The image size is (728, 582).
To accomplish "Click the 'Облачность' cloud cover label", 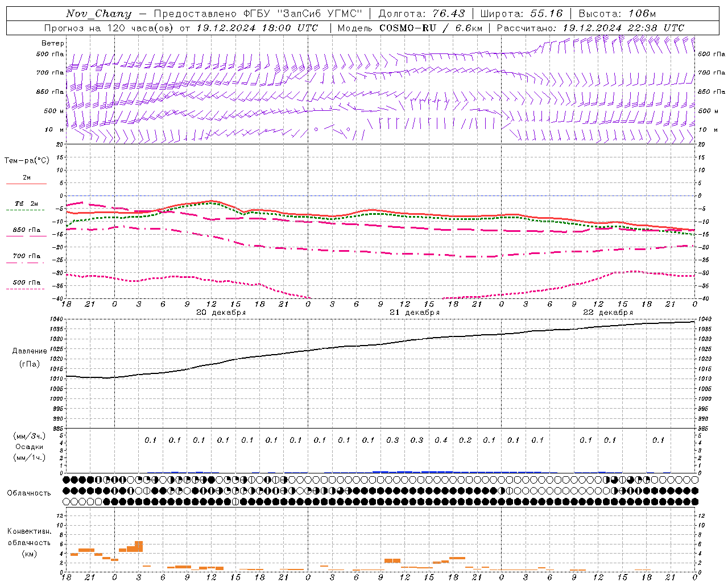I will coord(29,493).
